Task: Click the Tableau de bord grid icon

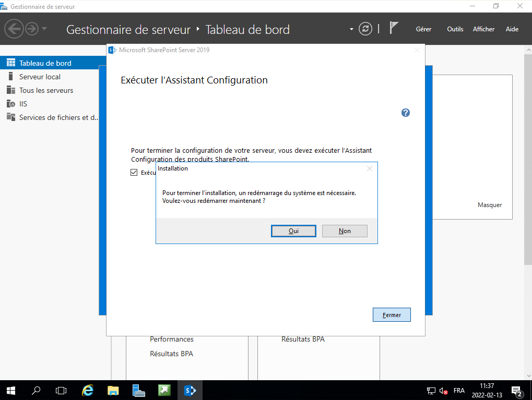Action: [x=11, y=63]
